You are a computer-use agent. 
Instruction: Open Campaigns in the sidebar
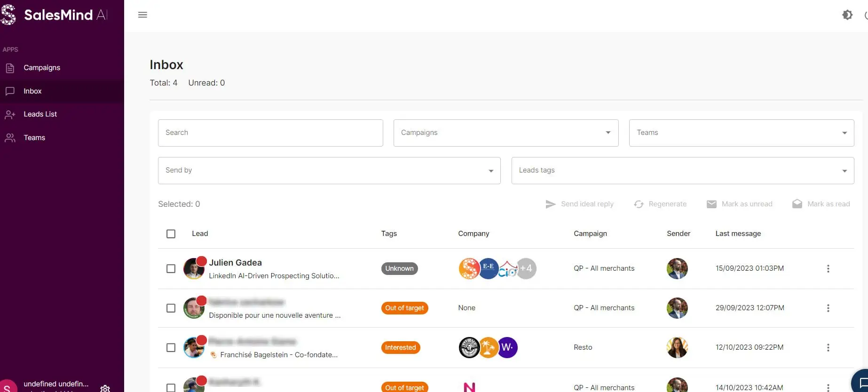(62, 68)
